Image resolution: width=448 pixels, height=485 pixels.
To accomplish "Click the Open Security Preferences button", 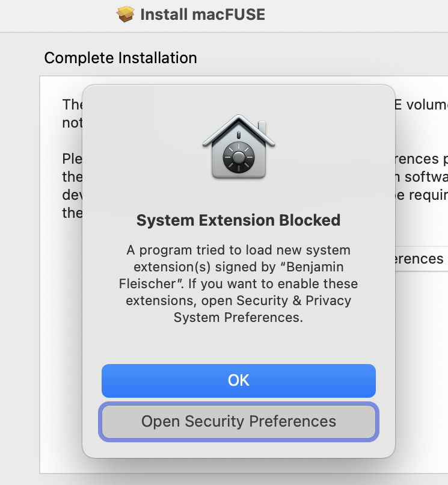I will pyautogui.click(x=238, y=421).
